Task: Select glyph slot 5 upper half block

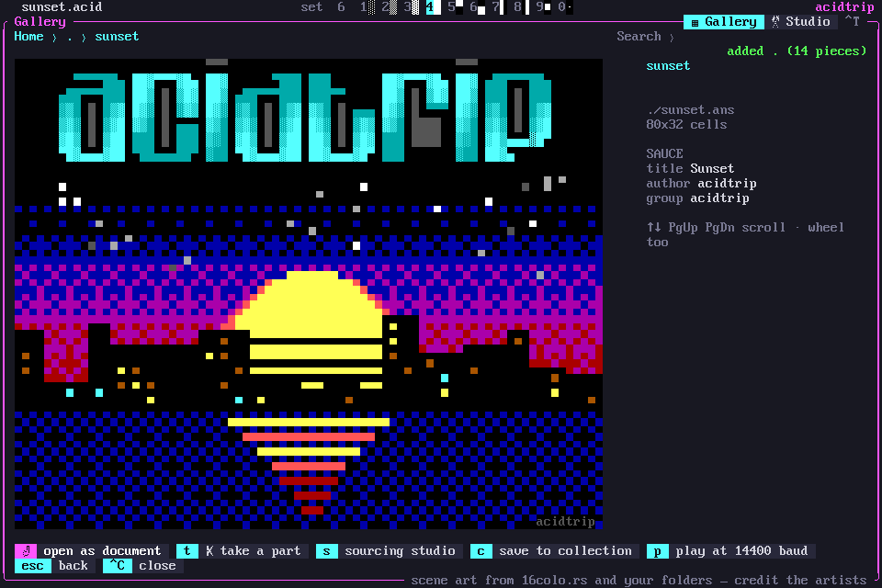Action: [x=456, y=7]
